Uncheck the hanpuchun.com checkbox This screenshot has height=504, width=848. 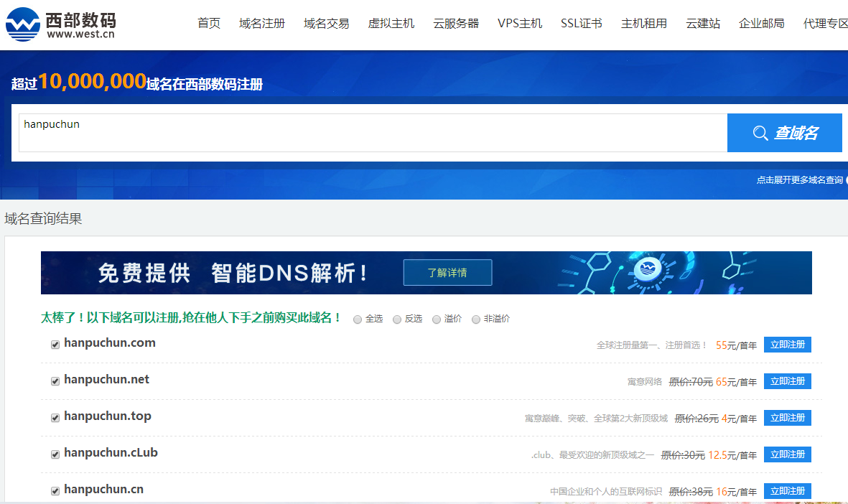click(x=55, y=344)
